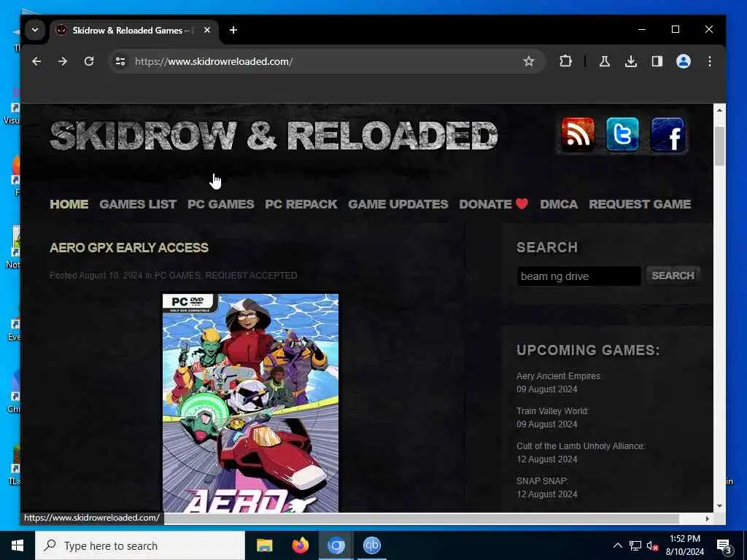Image resolution: width=747 pixels, height=560 pixels.
Task: Open qBittorrent from the taskbar
Action: pos(371,545)
